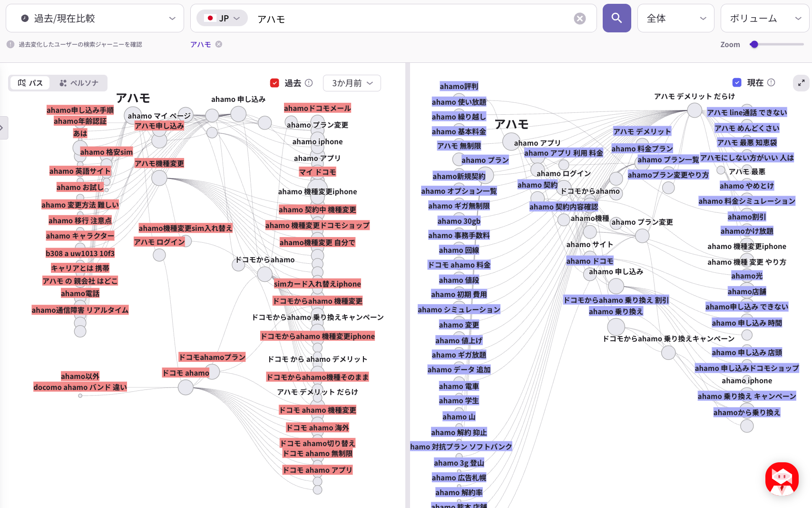Expand the collapsed left side panel arrow
812x508 pixels.
point(3,128)
